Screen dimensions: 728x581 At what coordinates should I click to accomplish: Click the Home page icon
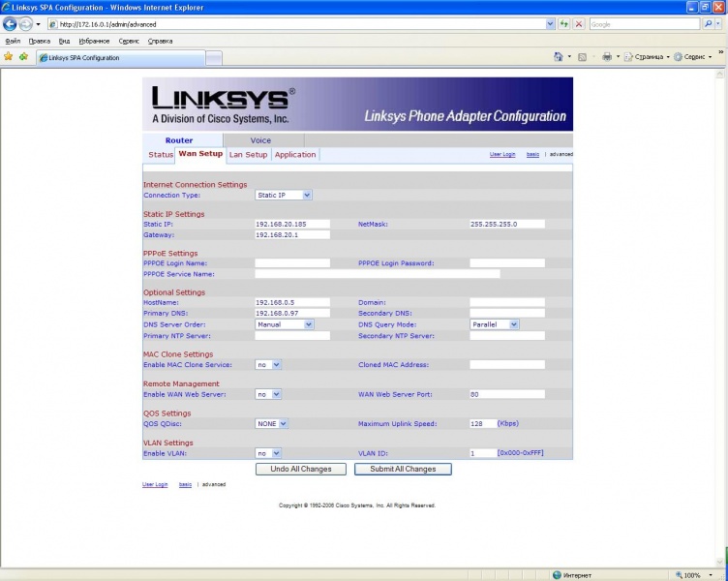tap(559, 57)
